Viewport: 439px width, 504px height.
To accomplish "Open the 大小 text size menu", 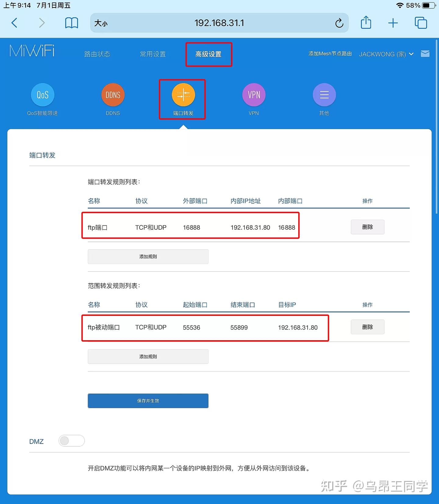I will pos(101,23).
